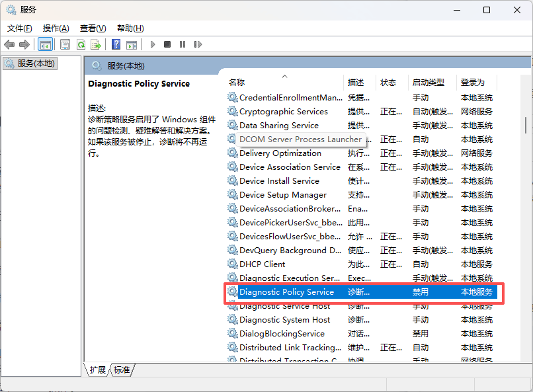Click 禁用 startup type of Diagnostic Policy Service

click(420, 292)
